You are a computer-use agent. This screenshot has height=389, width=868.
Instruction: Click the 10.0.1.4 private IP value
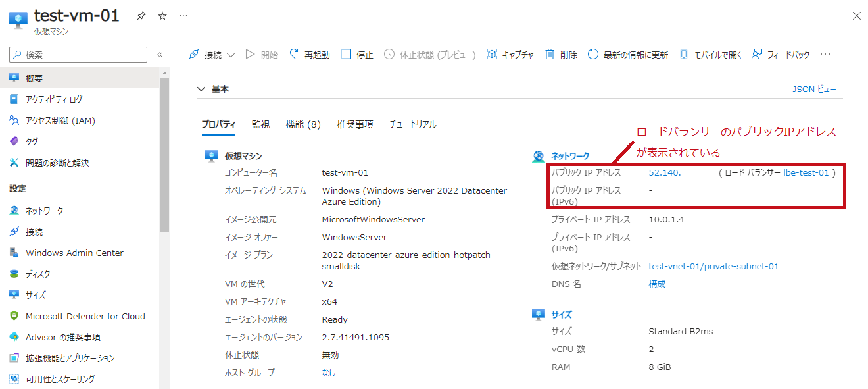666,220
